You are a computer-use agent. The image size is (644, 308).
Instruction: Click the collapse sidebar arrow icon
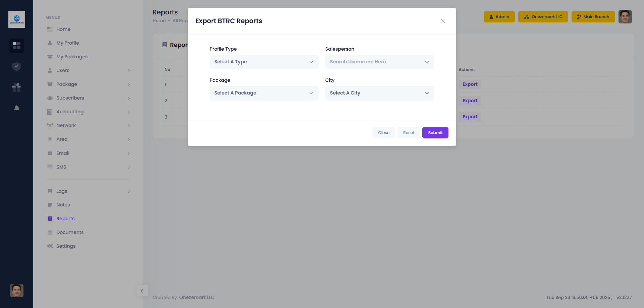point(142,291)
